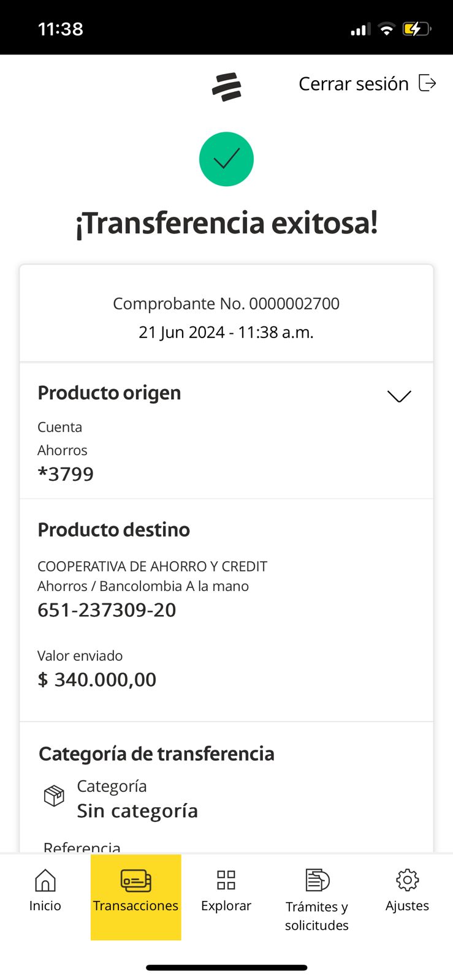Tap the battery charging indicator

417,29
